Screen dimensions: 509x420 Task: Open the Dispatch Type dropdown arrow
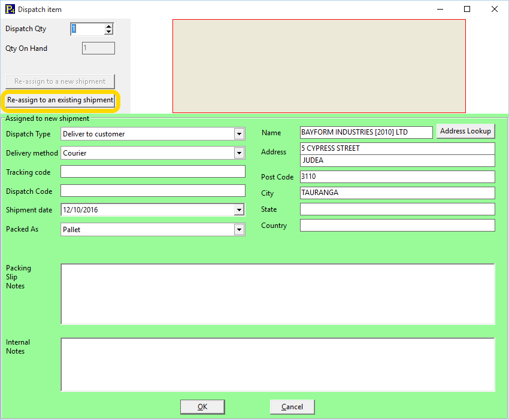point(240,134)
